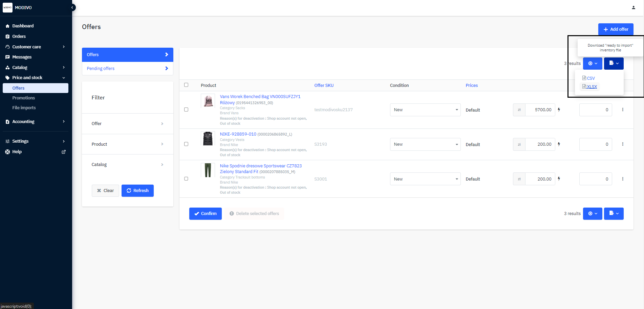This screenshot has width=644, height=309.
Task: Check the Vans Worek Benched Bag row
Action: (x=186, y=110)
